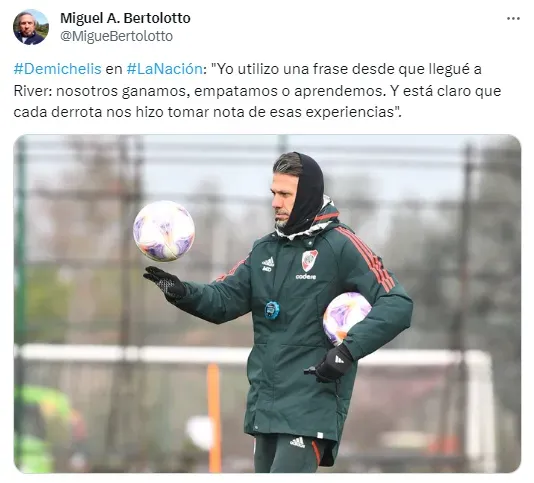Viewport: 534px width, 483px height.
Task: Click the coach's black hood in photo
Action: [x=307, y=194]
